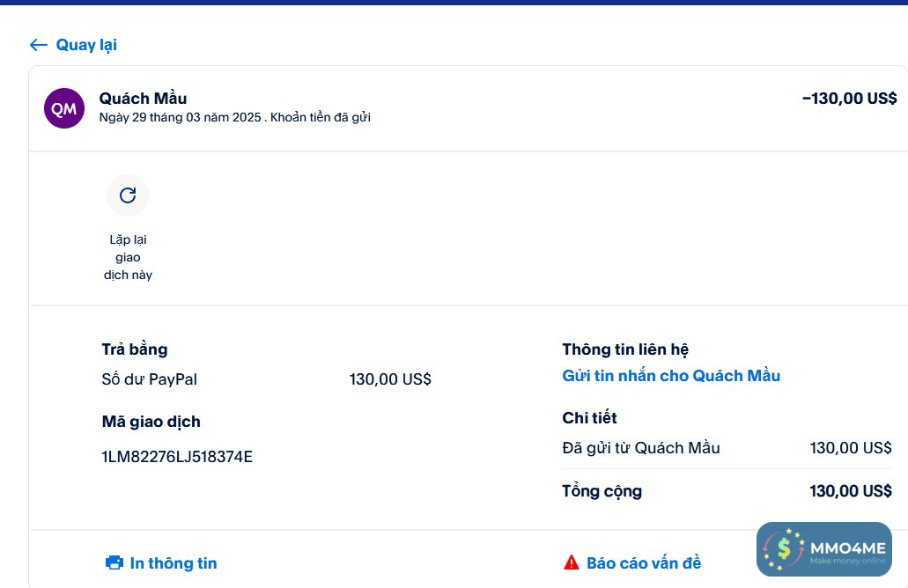The width and height of the screenshot is (908, 588).
Task: Click the MMO4ME dollar logo icon
Action: pyautogui.click(x=783, y=550)
